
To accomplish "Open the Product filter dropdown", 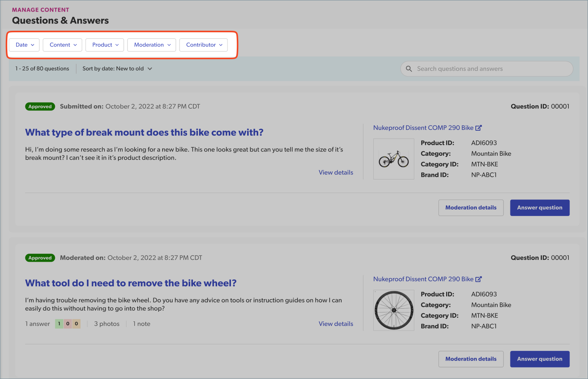I will click(105, 45).
